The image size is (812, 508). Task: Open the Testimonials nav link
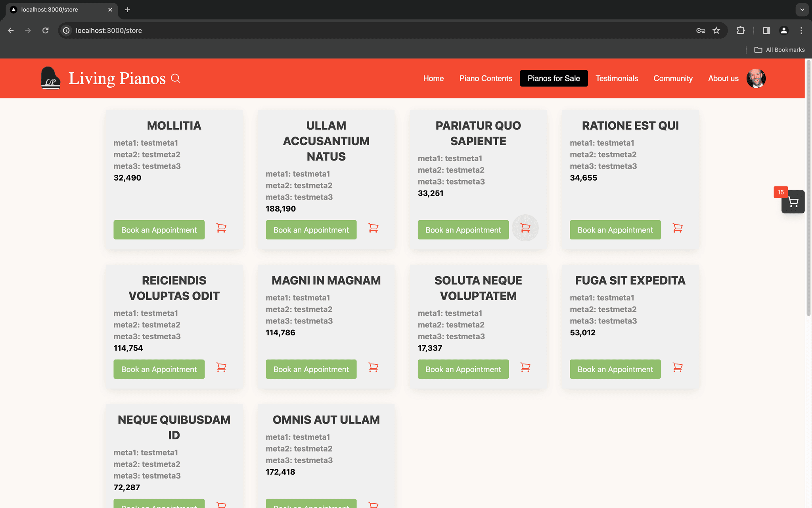[617, 78]
